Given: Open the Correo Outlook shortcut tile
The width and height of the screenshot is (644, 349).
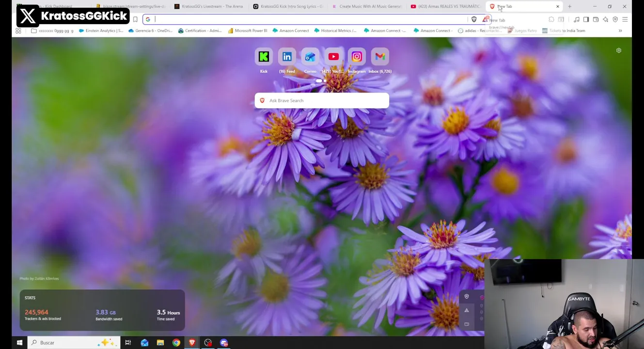Looking at the screenshot, I should tap(310, 57).
